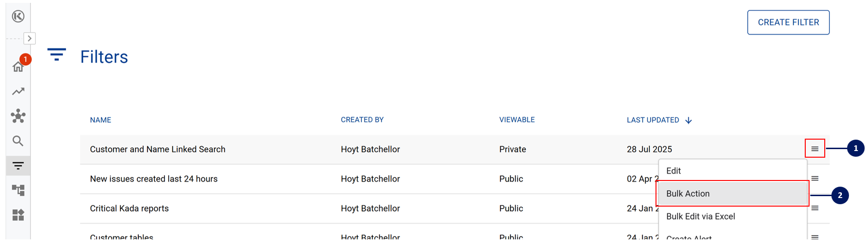The image size is (868, 246).
Task: Expand the sidebar with the chevron button
Action: 29,38
